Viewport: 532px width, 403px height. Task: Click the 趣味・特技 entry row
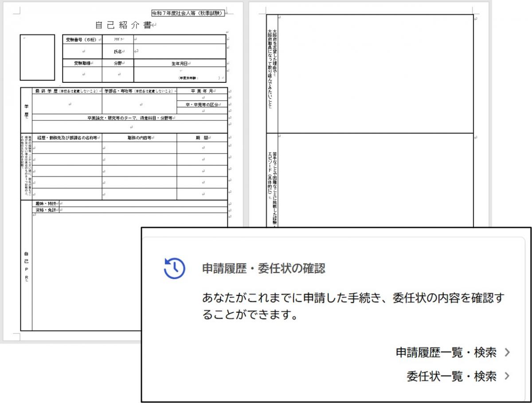tap(133, 204)
